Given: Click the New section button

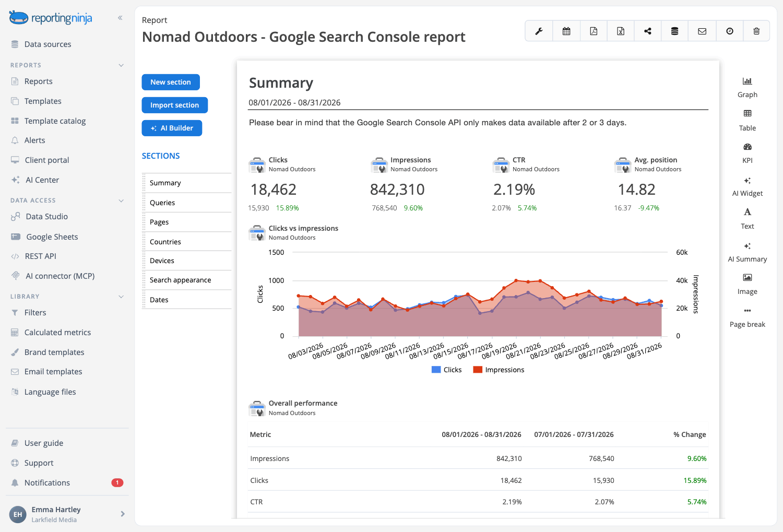Looking at the screenshot, I should coord(171,82).
